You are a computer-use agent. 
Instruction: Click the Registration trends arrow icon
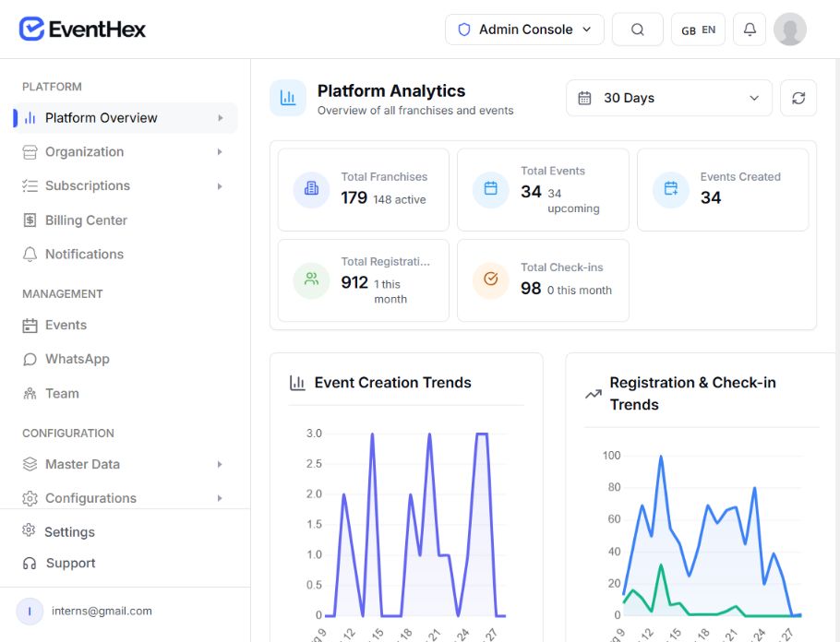tap(593, 394)
